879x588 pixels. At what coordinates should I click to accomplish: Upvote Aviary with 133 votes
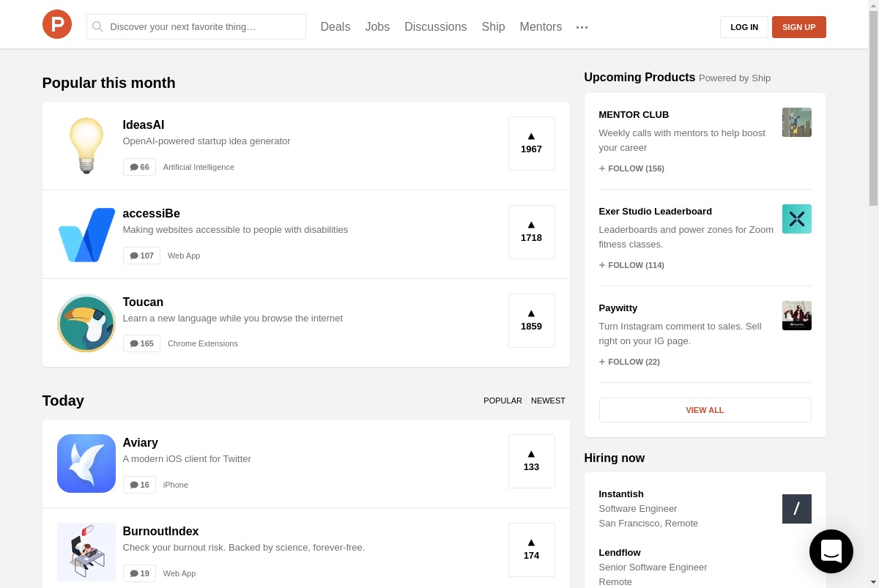pos(532,461)
